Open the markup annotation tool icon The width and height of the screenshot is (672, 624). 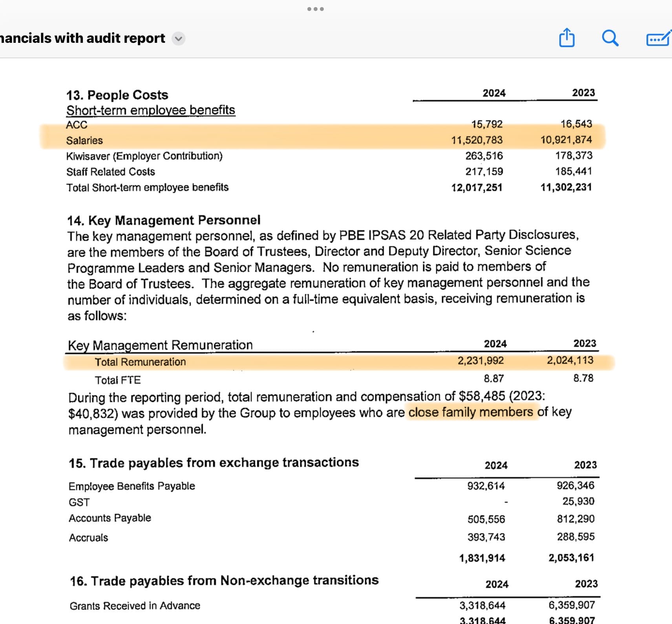658,38
